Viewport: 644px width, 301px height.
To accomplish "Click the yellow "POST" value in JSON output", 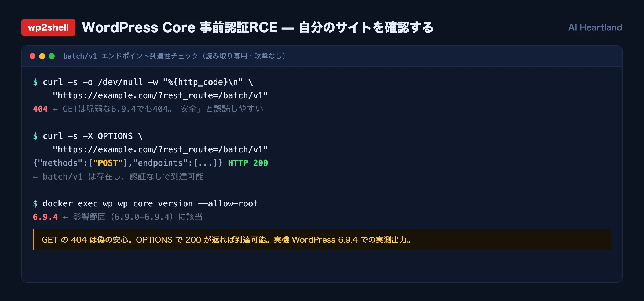I will point(108,163).
